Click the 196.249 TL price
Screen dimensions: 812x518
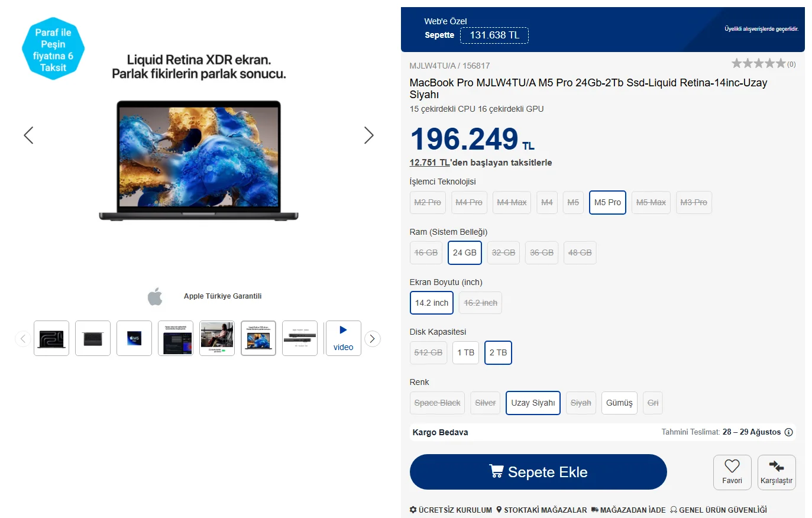click(x=472, y=139)
